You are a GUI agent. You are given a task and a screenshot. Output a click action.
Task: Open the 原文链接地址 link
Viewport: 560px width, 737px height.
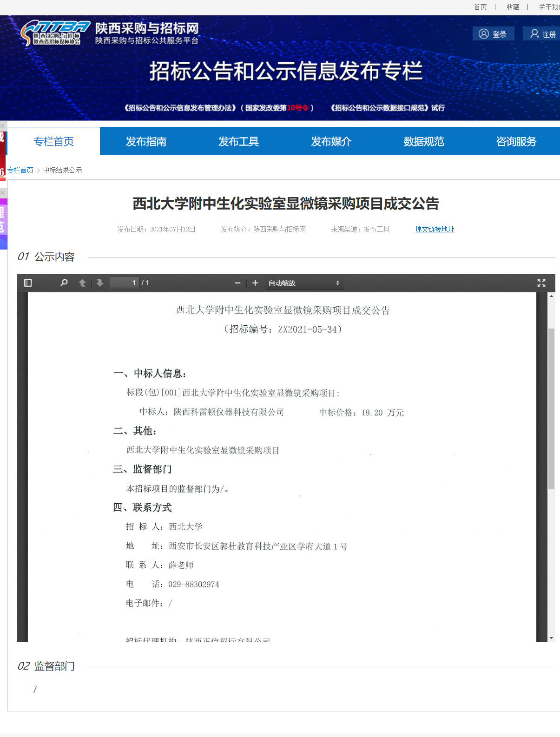pos(435,229)
